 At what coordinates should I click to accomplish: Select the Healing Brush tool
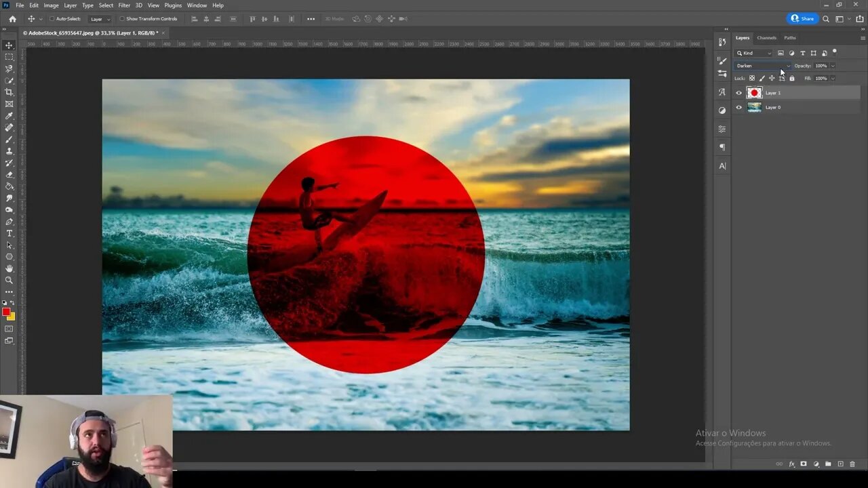tap(9, 127)
